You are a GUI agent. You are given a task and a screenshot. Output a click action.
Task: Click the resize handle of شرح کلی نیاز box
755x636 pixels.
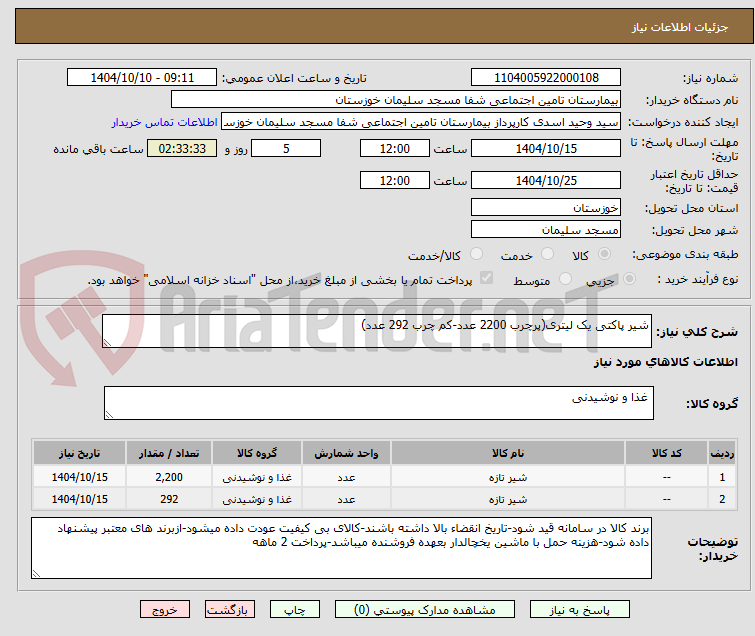pyautogui.click(x=107, y=343)
